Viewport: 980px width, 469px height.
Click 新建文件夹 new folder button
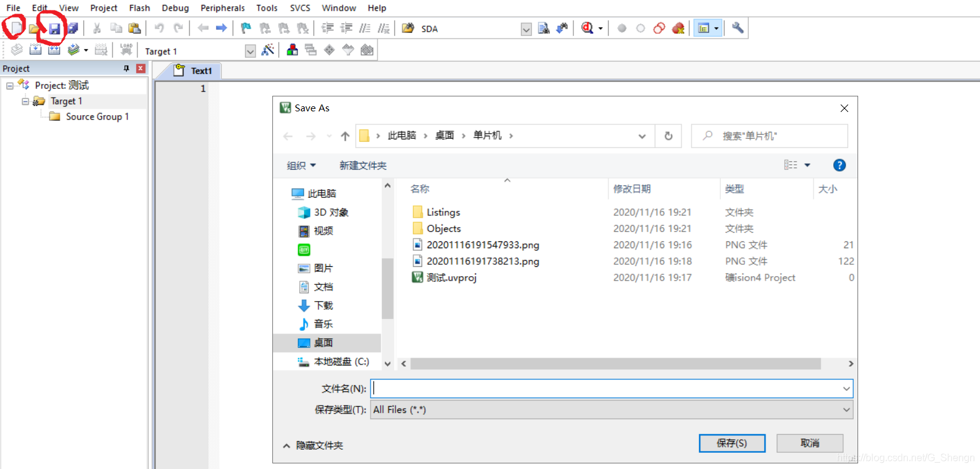pos(363,165)
